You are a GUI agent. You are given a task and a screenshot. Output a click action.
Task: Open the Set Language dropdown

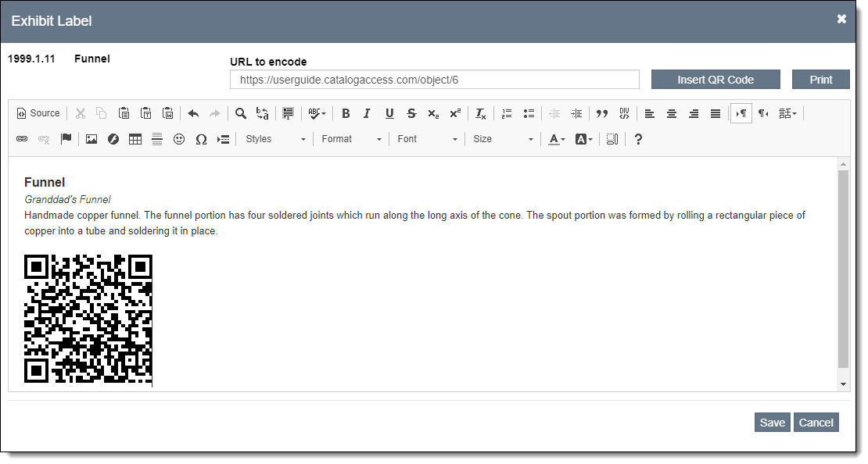click(787, 113)
